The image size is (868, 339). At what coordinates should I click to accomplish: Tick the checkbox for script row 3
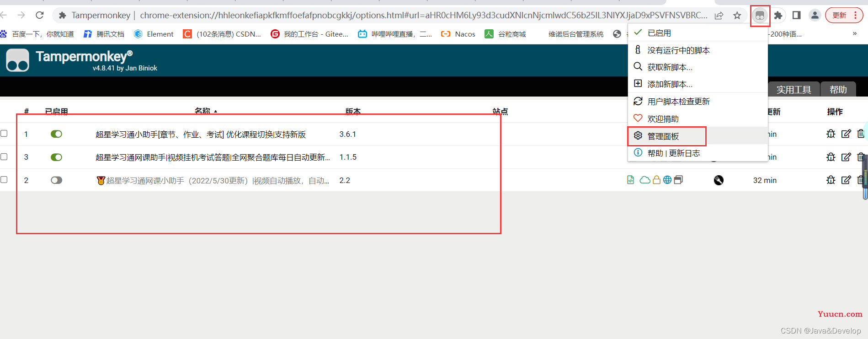(4, 156)
